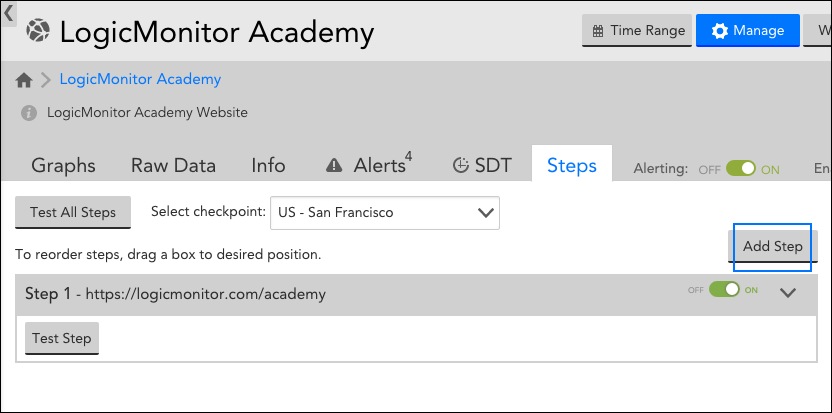832x413 pixels.
Task: Click the home icon in breadcrumb
Action: pos(24,80)
